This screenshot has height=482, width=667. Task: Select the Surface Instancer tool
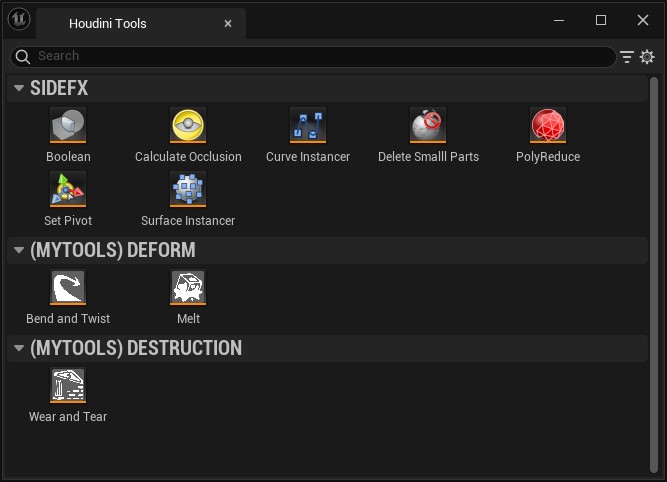[188, 190]
